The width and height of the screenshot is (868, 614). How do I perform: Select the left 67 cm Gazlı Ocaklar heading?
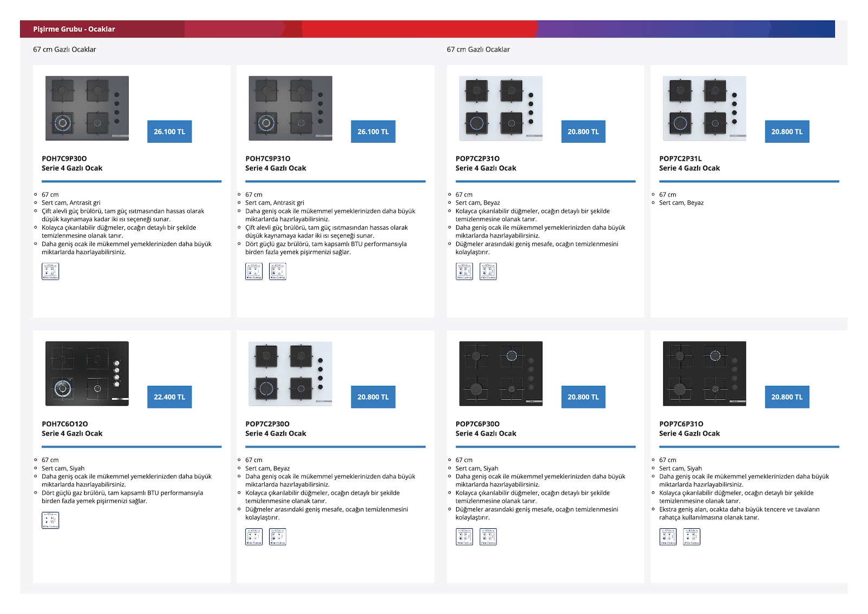[65, 49]
